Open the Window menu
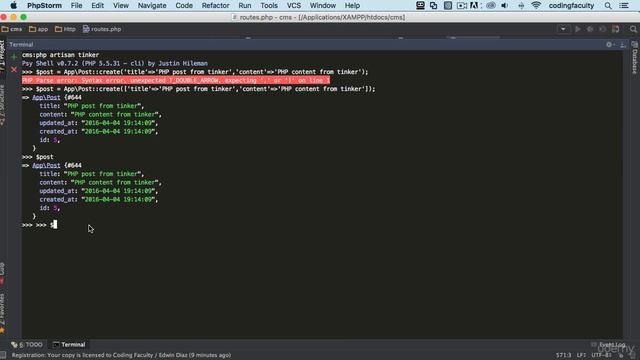 tap(322, 5)
